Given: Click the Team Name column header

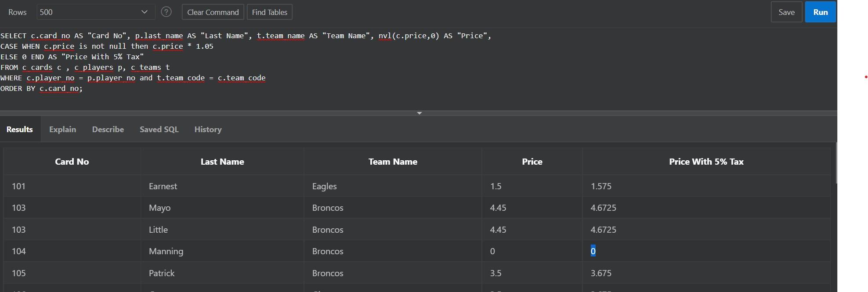Looking at the screenshot, I should click(x=393, y=162).
